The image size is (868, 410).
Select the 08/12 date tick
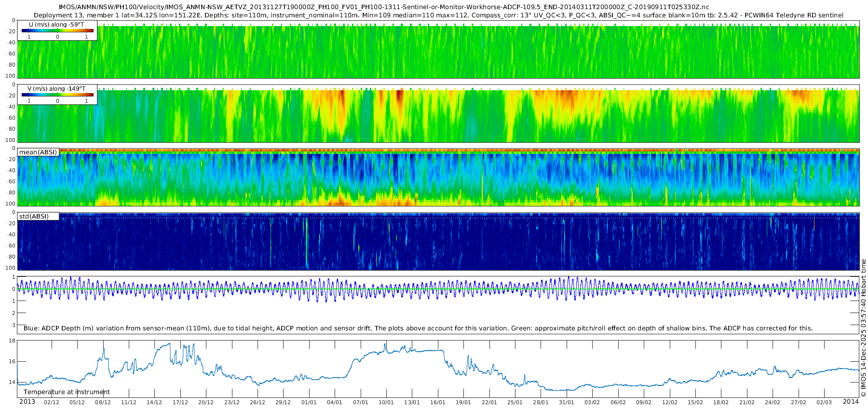(x=103, y=402)
